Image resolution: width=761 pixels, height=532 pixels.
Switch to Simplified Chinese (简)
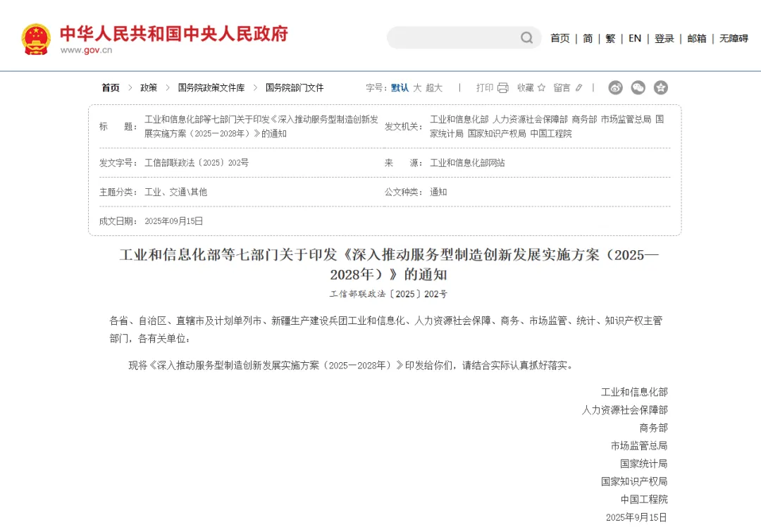tap(588, 39)
